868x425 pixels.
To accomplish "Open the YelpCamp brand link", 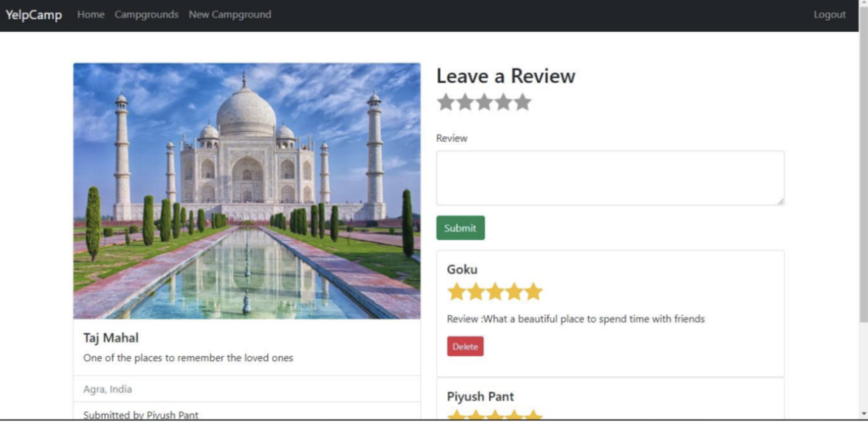I will pos(33,15).
